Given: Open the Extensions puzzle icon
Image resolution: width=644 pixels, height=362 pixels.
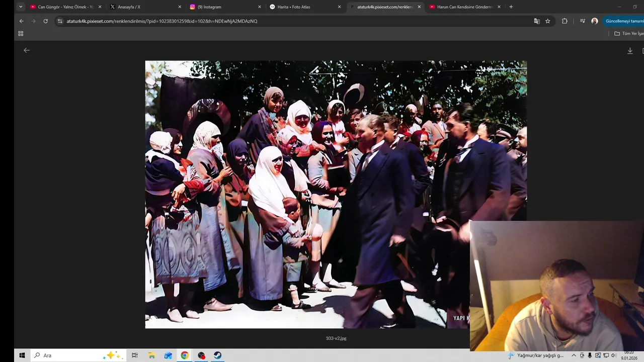Looking at the screenshot, I should pyautogui.click(x=565, y=21).
